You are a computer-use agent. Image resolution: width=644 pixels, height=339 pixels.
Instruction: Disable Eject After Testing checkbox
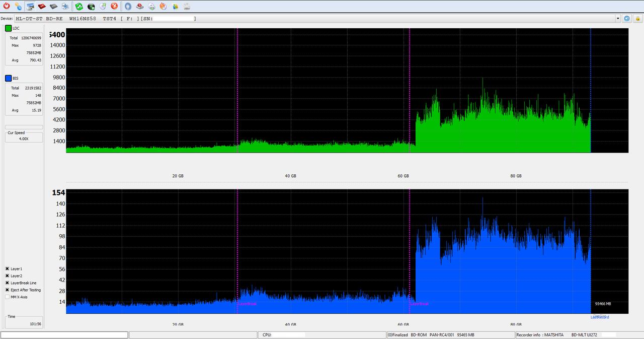pos(8,290)
